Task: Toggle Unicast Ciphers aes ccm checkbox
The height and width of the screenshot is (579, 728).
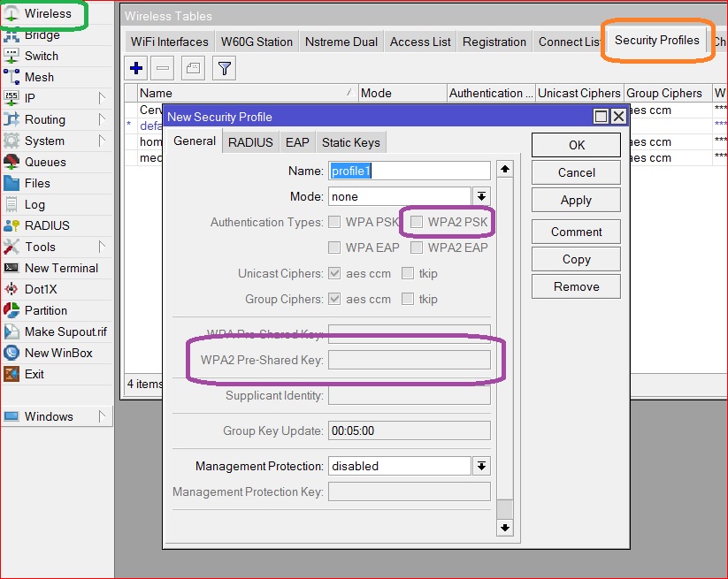Action: [x=334, y=273]
